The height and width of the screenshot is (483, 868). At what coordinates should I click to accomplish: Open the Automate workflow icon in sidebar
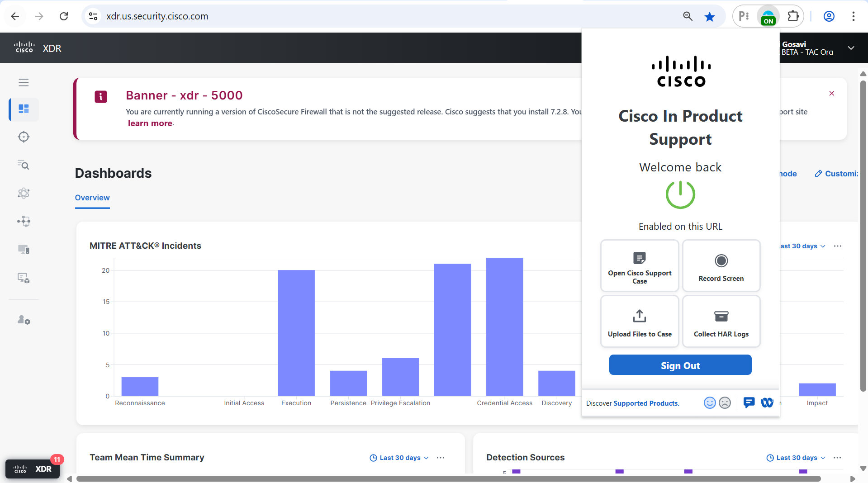pyautogui.click(x=24, y=222)
